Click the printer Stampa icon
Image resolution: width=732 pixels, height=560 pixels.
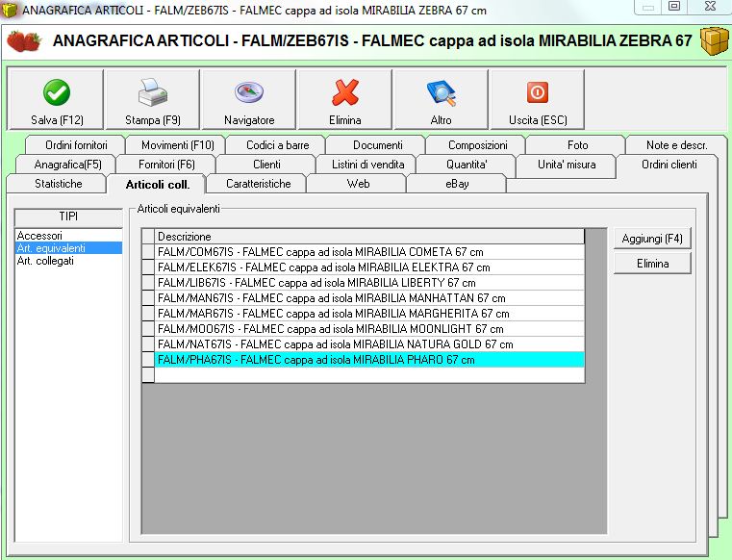click(x=153, y=92)
